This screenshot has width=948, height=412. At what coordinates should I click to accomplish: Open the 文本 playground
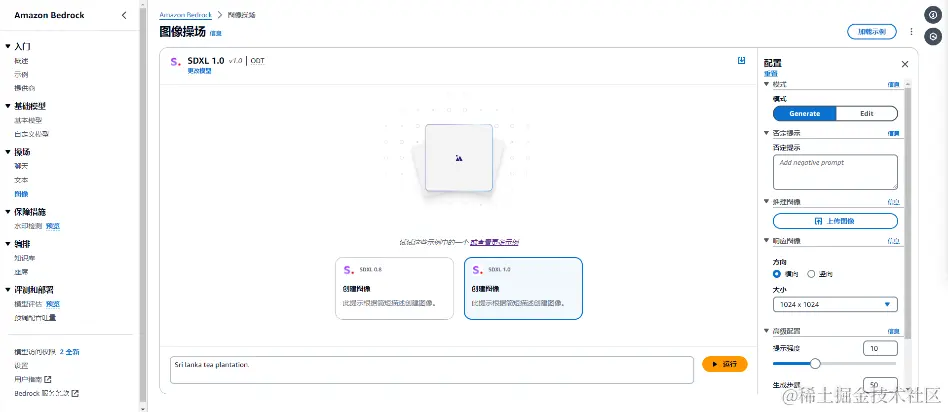point(21,180)
